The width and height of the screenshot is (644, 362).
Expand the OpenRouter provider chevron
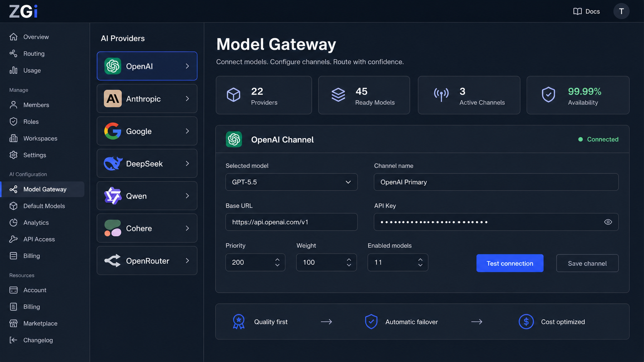point(188,260)
